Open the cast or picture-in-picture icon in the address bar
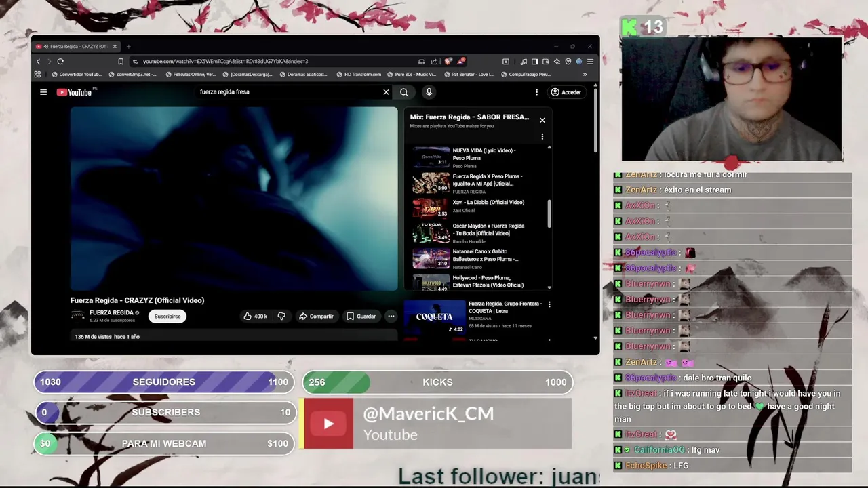 pos(421,61)
